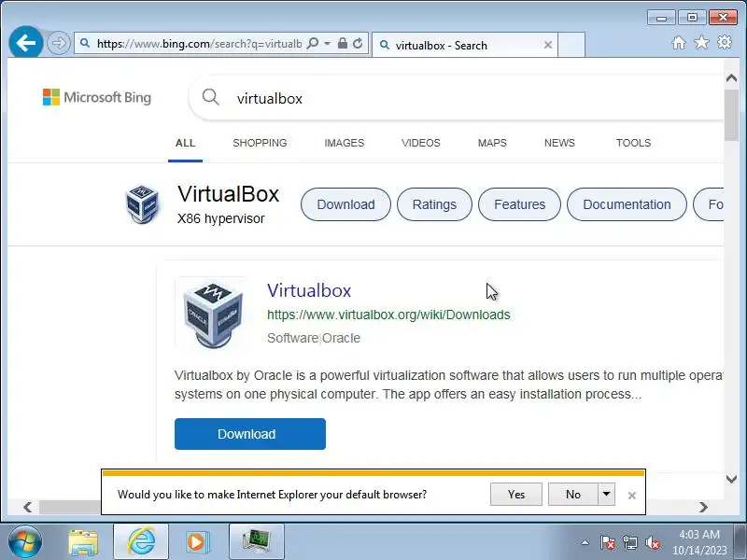Close the 'virtualbox - Search' tab
Screen dimensions: 747x560
click(548, 45)
